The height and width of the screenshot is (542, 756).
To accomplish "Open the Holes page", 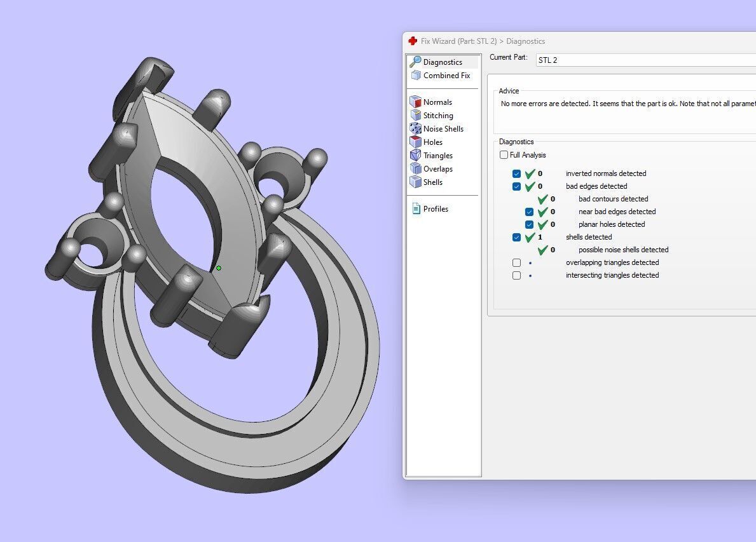I will click(432, 142).
